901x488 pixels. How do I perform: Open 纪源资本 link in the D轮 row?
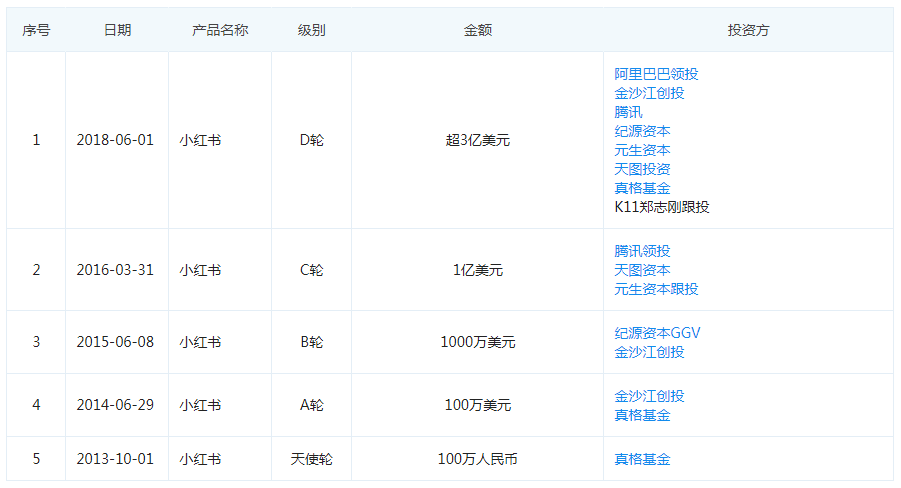tap(642, 131)
